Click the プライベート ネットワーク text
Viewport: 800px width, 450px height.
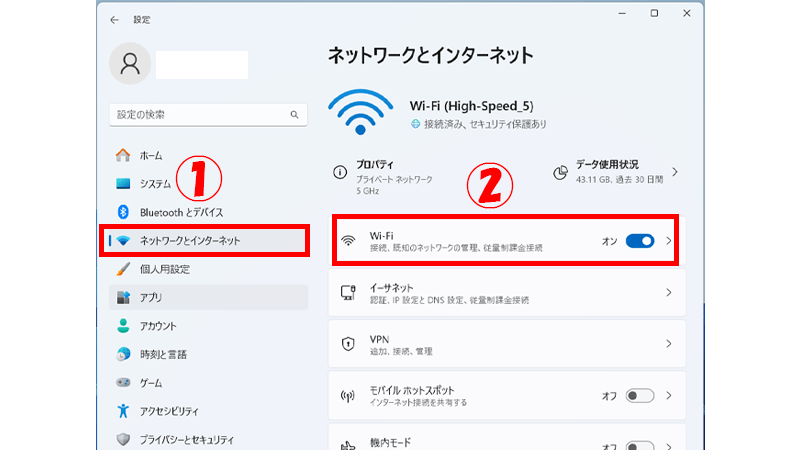coord(394,180)
